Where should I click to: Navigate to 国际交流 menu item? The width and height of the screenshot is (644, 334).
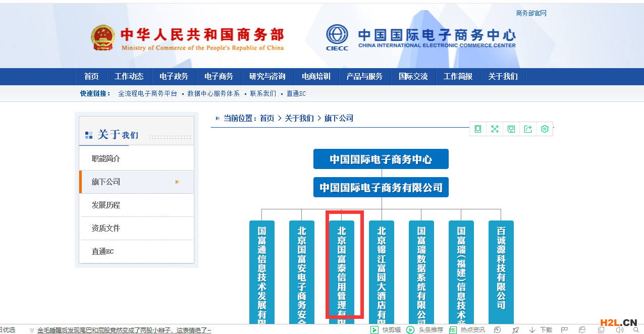413,77
